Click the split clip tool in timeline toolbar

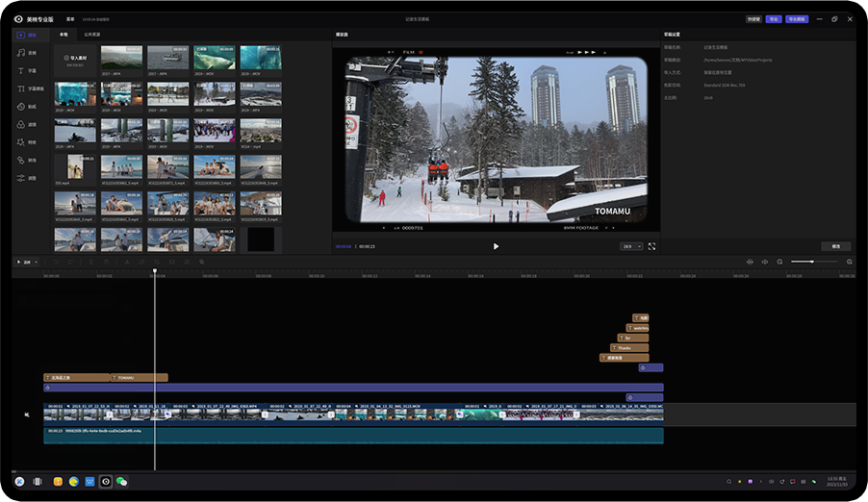(x=91, y=262)
